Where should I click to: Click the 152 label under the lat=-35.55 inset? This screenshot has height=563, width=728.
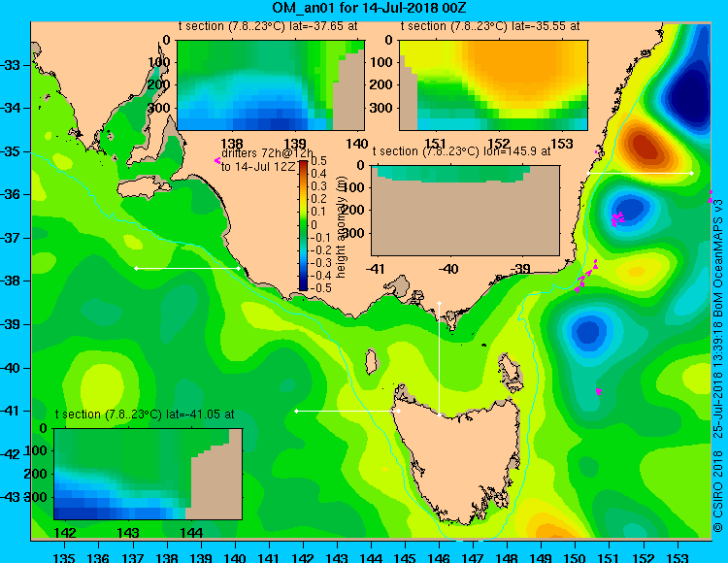tap(499, 144)
